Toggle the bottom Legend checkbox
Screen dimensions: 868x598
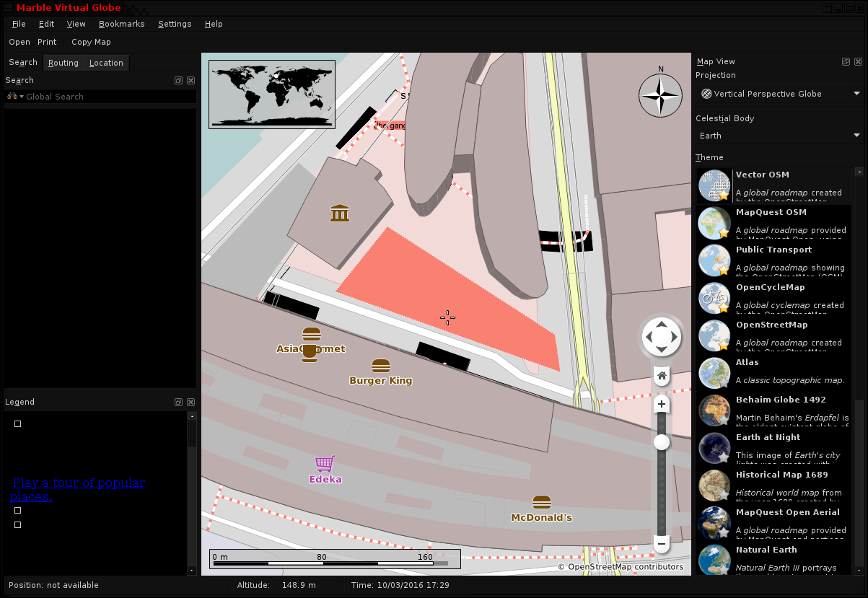[18, 524]
